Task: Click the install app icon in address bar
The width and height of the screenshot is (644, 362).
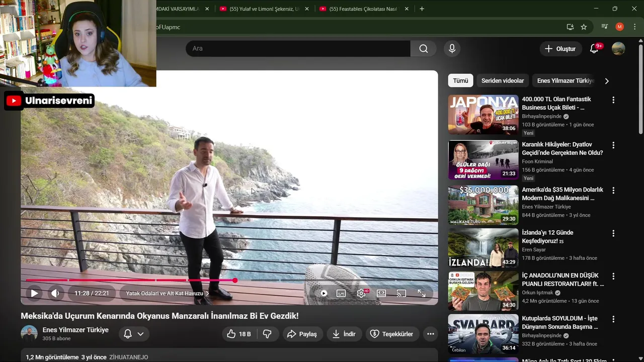Action: pyautogui.click(x=570, y=27)
